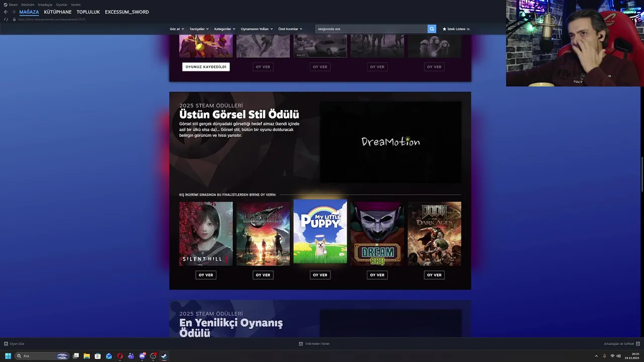The height and width of the screenshot is (362, 644).
Task: Open Opera browser from the taskbar
Action: click(120, 356)
